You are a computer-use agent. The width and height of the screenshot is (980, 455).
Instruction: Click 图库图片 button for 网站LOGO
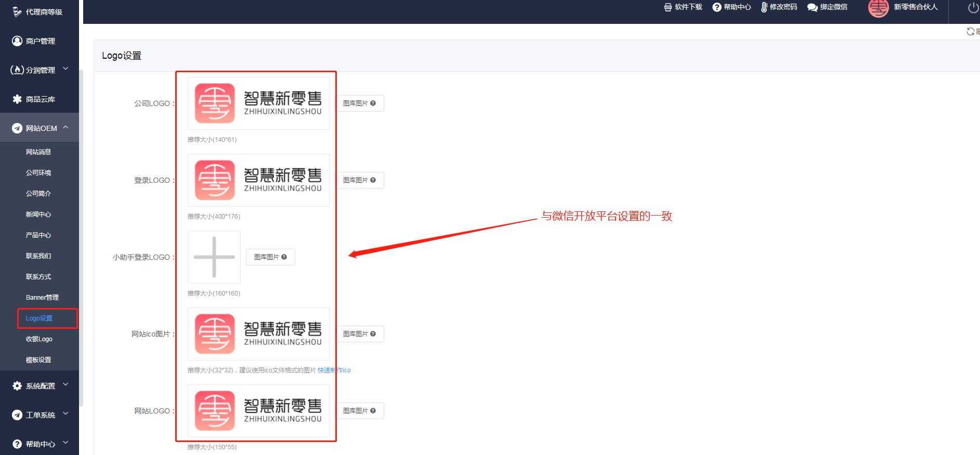tap(359, 411)
